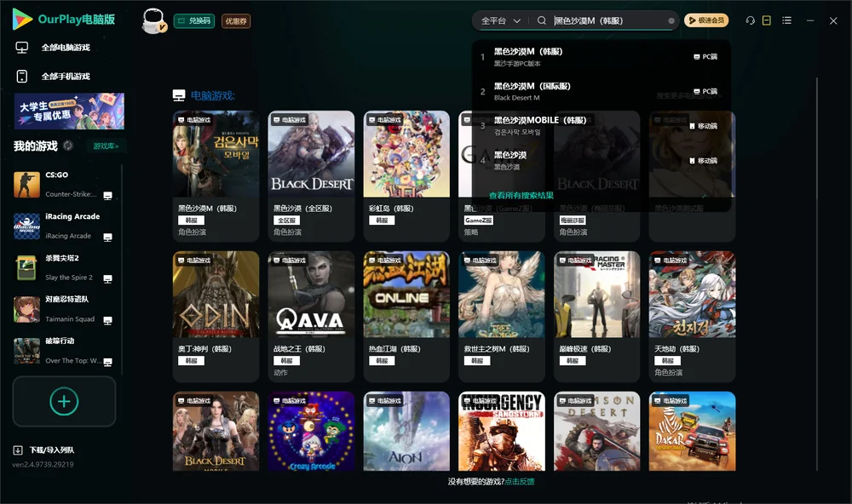Open the Dakar Desert Rally card
852x504 pixels.
[692, 432]
